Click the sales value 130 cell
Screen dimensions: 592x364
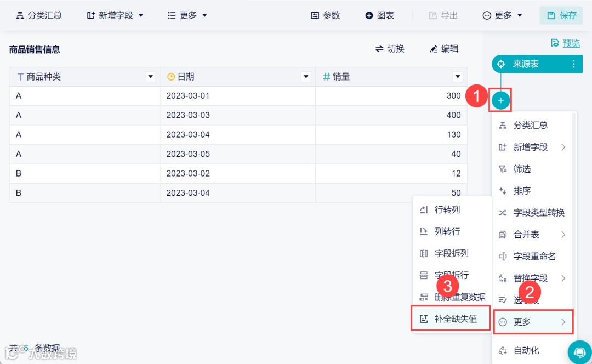pos(391,135)
